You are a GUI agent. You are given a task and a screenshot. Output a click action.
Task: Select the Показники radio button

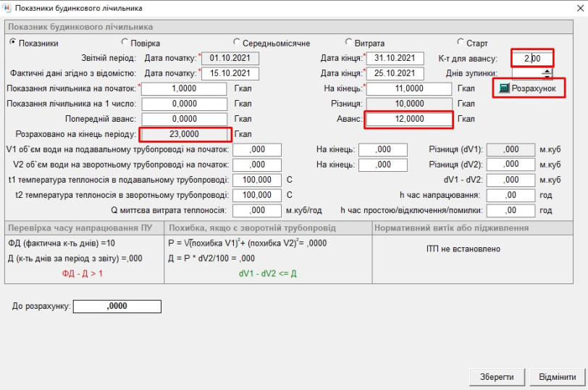click(12, 43)
